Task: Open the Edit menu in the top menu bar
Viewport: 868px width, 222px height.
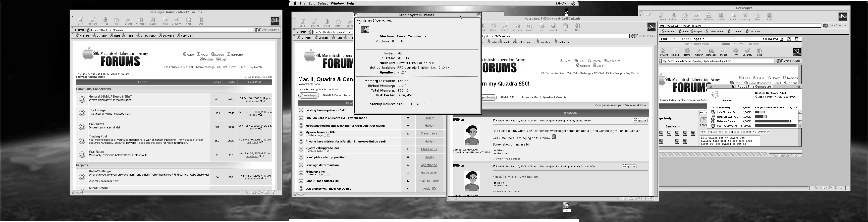Action: coord(312,3)
